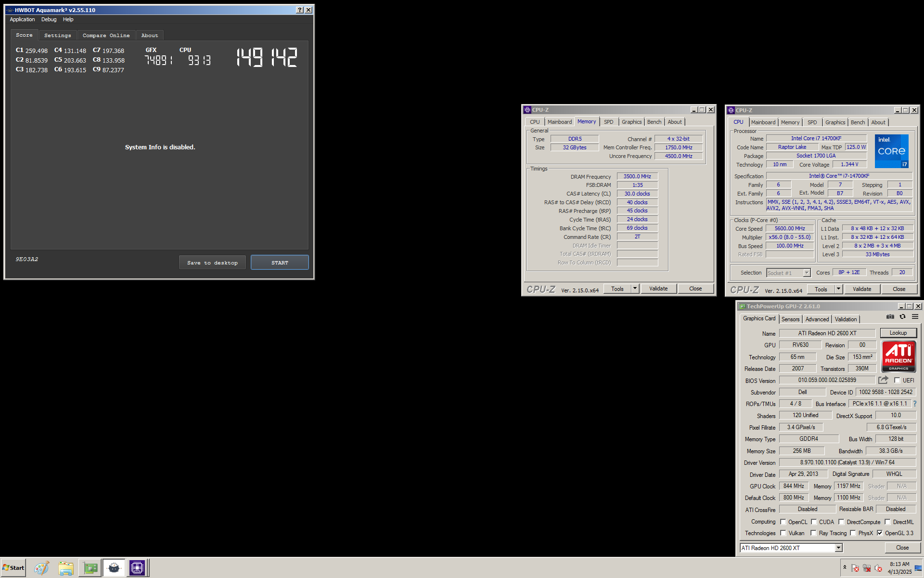924x578 pixels.
Task: Toggle the PhysX checkbox
Action: point(853,533)
